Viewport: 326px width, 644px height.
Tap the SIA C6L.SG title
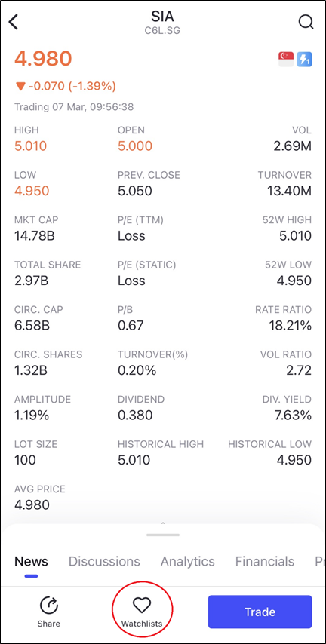coord(162,23)
